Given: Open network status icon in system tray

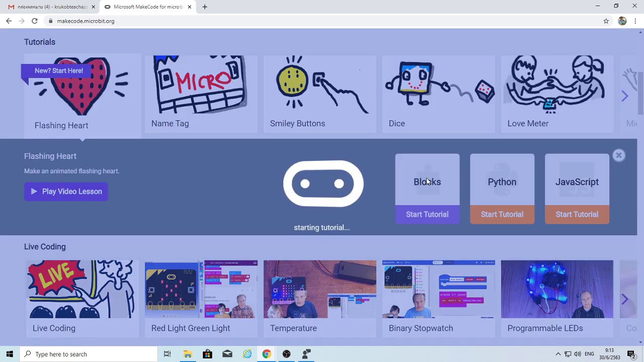Looking at the screenshot, I should pos(568,354).
